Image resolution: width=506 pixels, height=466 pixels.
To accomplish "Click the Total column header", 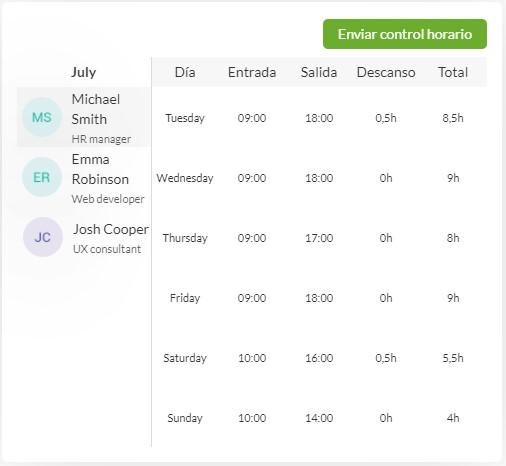I will coord(453,72).
